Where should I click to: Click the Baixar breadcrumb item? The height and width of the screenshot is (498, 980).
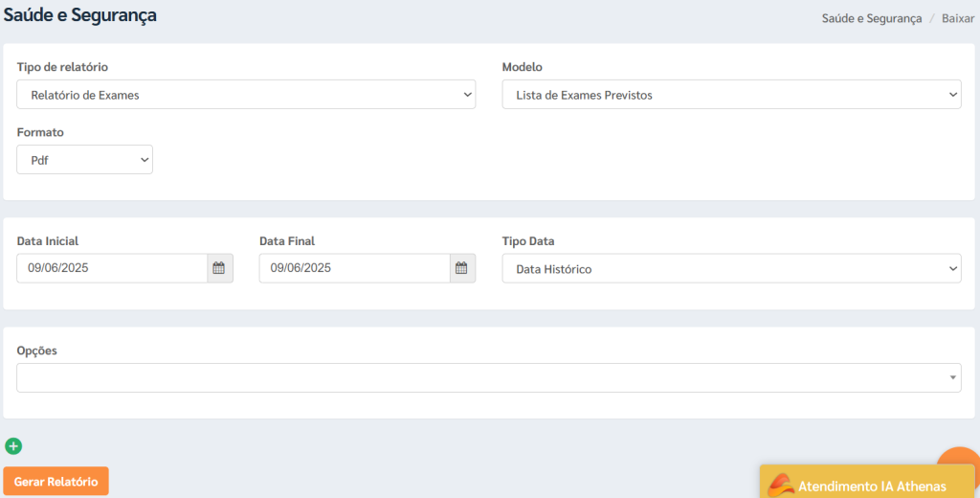tap(957, 18)
